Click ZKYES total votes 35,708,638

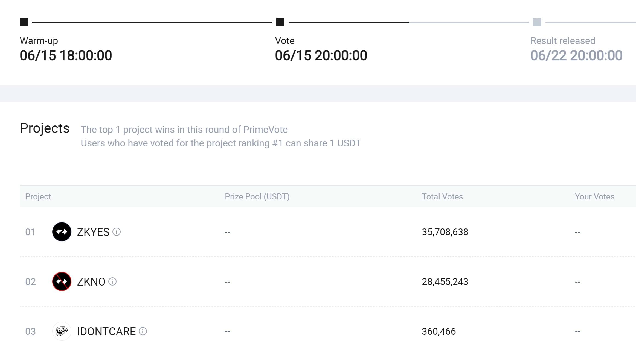point(445,232)
